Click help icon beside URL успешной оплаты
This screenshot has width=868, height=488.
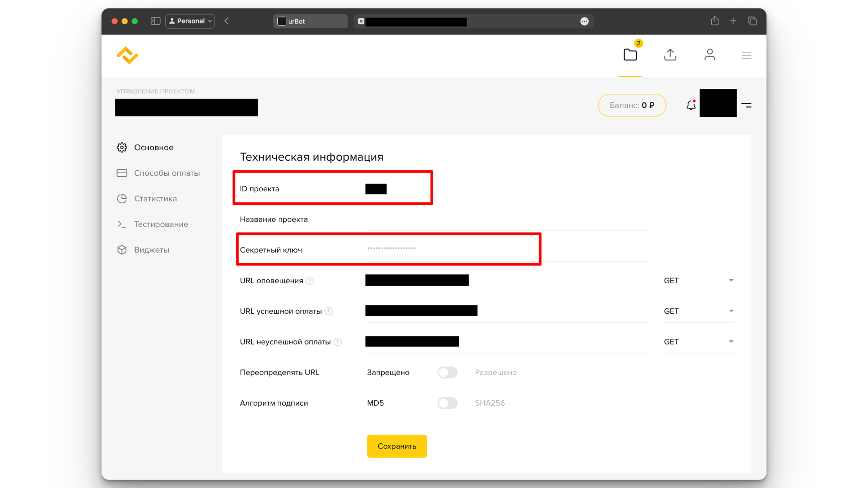[x=329, y=311]
